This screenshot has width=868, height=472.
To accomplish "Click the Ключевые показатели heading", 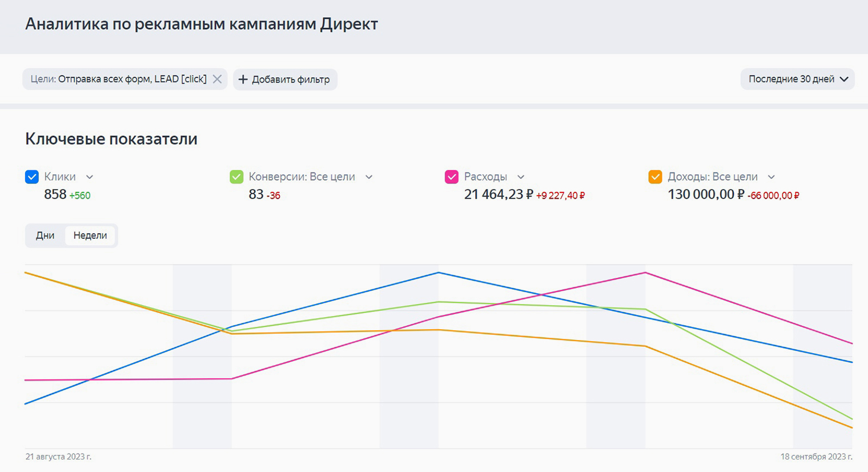I will click(x=111, y=139).
